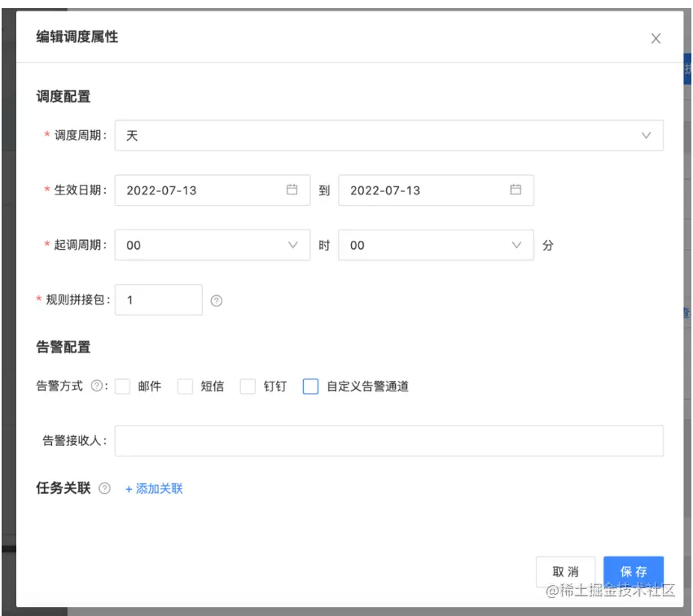The image size is (693, 616).
Task: Close the 编辑调度属性 dialog
Action: 656,38
